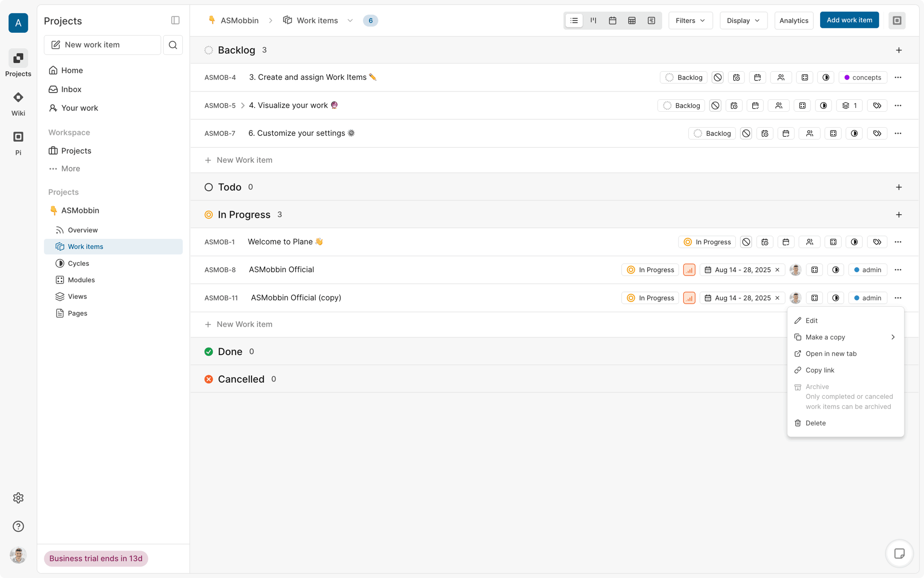The image size is (924, 578).
Task: Change In Progress state of ASMOB-1
Action: point(707,242)
